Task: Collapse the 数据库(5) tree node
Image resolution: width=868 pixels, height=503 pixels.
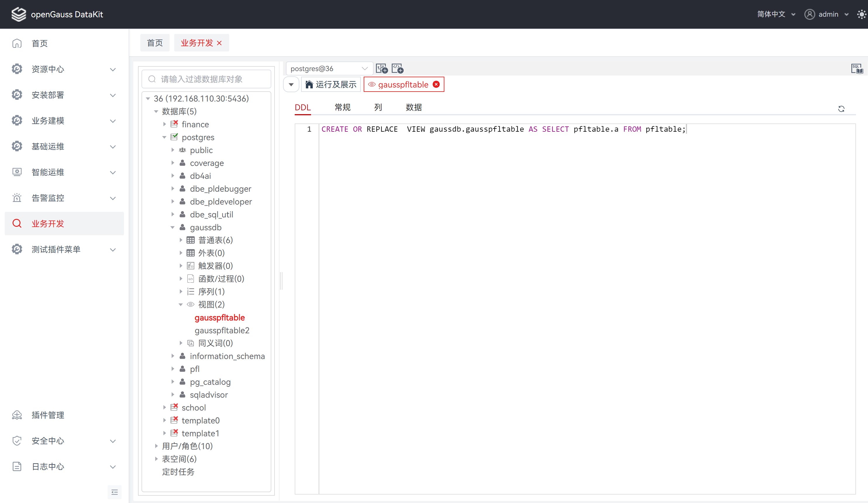Action: (x=156, y=111)
